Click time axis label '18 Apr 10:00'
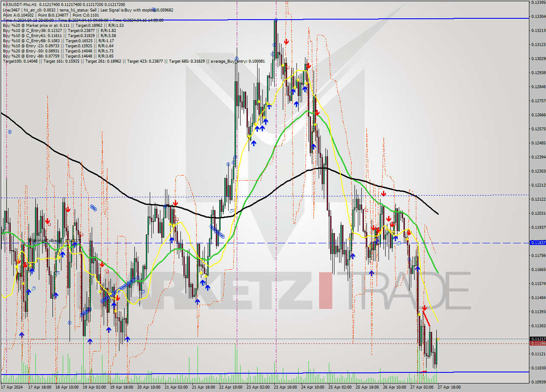This screenshot has height=392, width=546. [67, 387]
